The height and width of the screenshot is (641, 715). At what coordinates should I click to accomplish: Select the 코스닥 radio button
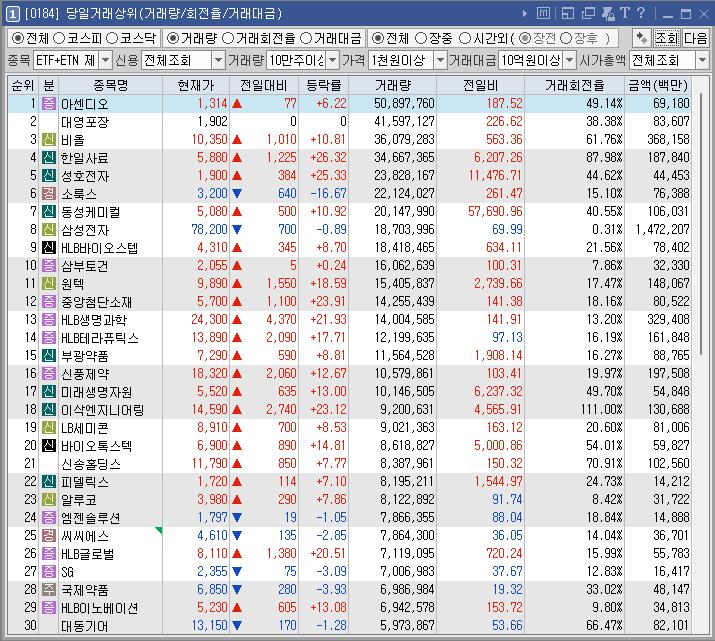click(112, 38)
